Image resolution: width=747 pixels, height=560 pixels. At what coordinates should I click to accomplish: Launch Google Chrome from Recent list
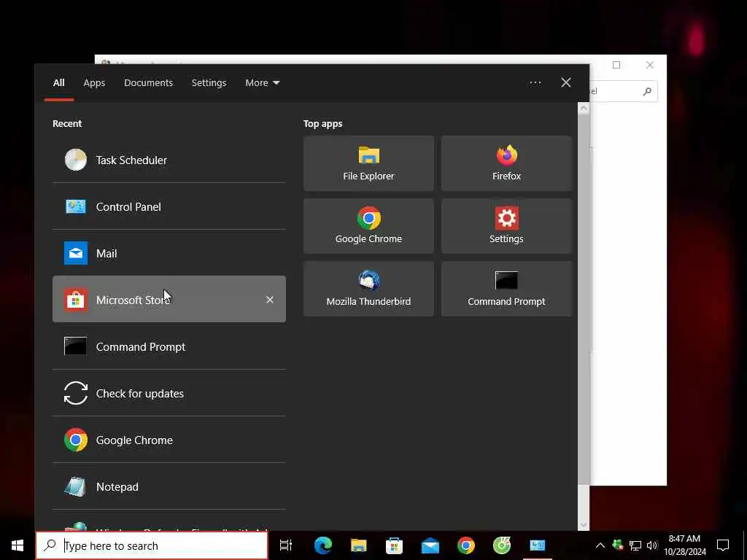(x=169, y=440)
